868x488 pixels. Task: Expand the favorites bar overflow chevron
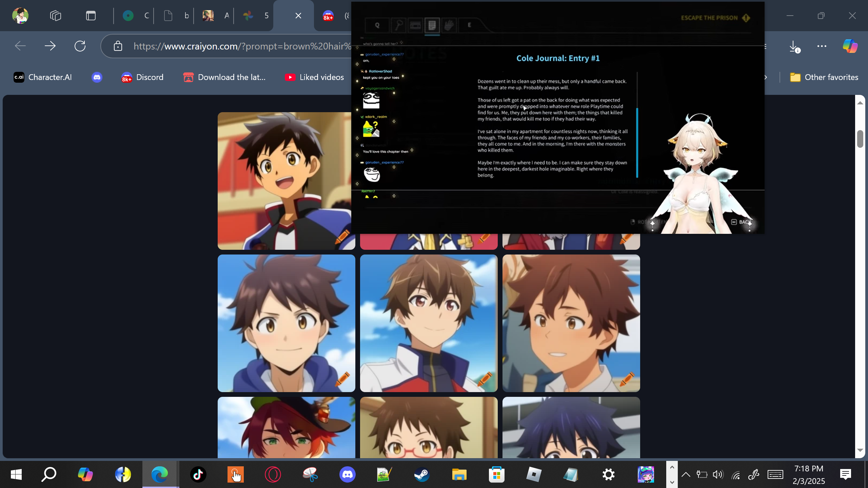pos(765,77)
